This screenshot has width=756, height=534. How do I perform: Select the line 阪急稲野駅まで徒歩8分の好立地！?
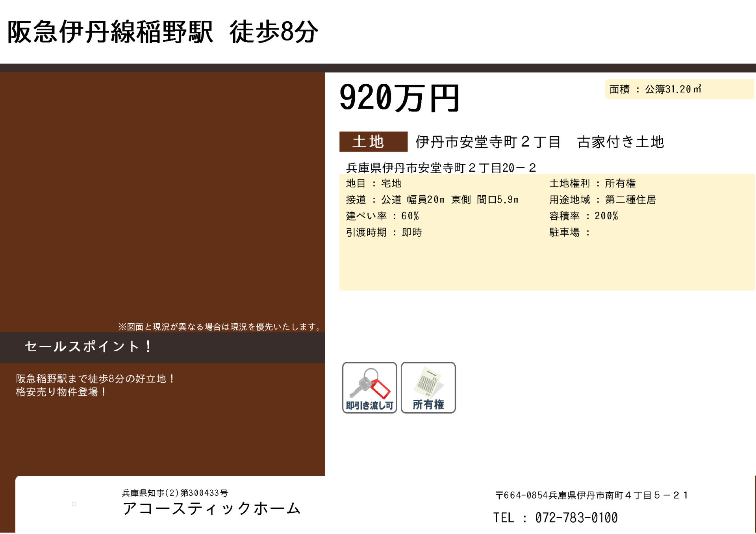click(95, 379)
